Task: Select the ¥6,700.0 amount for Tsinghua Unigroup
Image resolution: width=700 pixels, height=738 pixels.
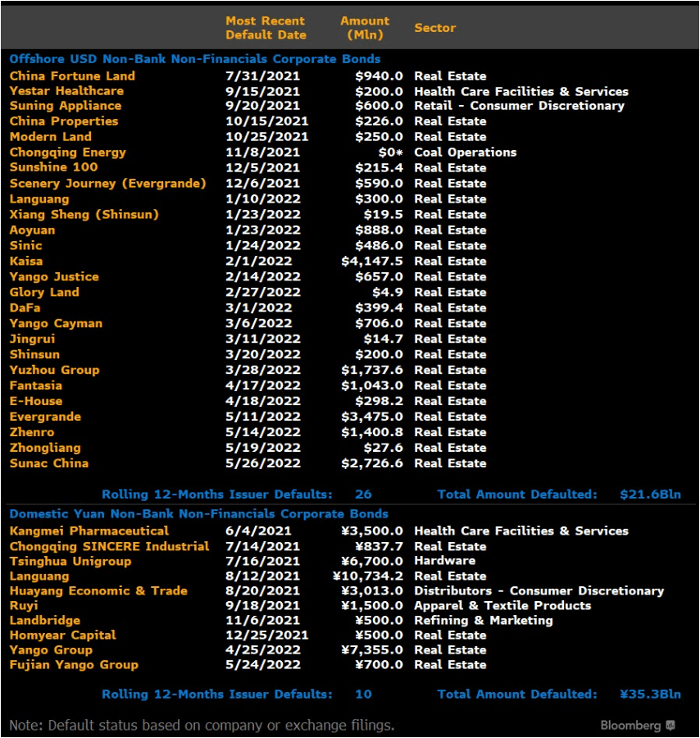Action: pos(372,561)
